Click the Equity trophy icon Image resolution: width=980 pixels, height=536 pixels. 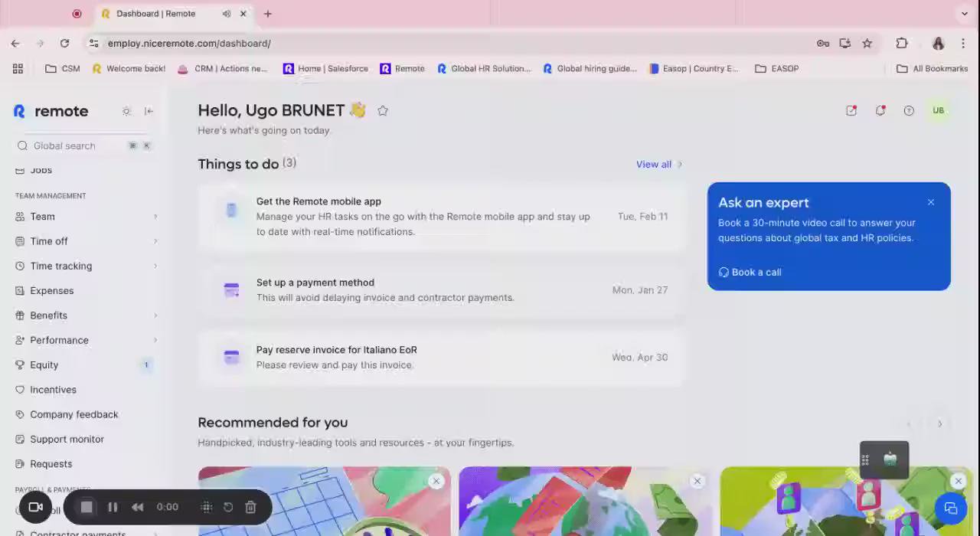pos(20,365)
